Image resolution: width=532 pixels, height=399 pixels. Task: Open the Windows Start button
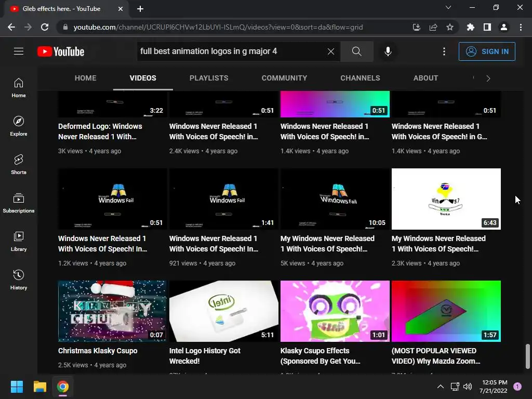point(17,387)
